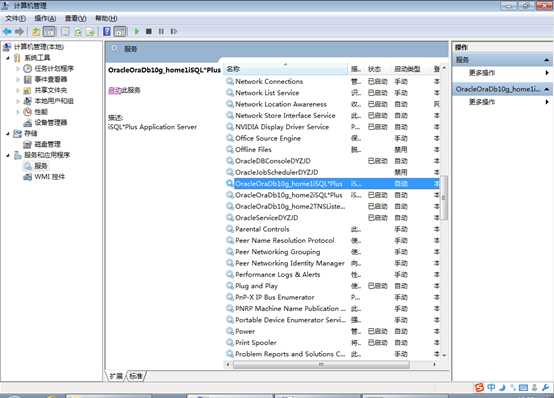554x398 pixels.
Task: Open the 帮助(H) menu
Action: tap(106, 18)
